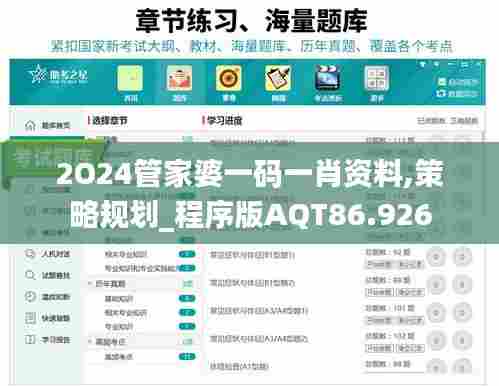Click teal badge beside child 高频考点
The height and width of the screenshot is (386, 499).
pyautogui.click(x=187, y=357)
